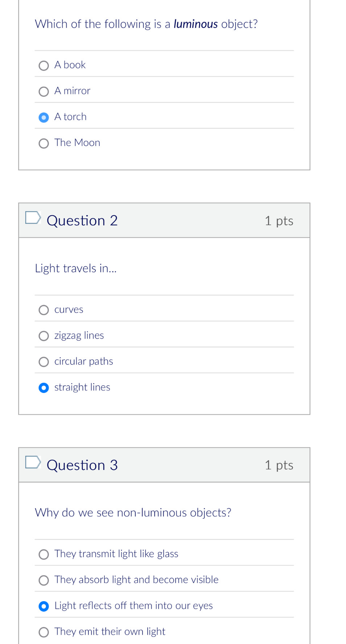This screenshot has width=346, height=644.
Task: Pick 'The Moon' answer option
Action: click(44, 143)
